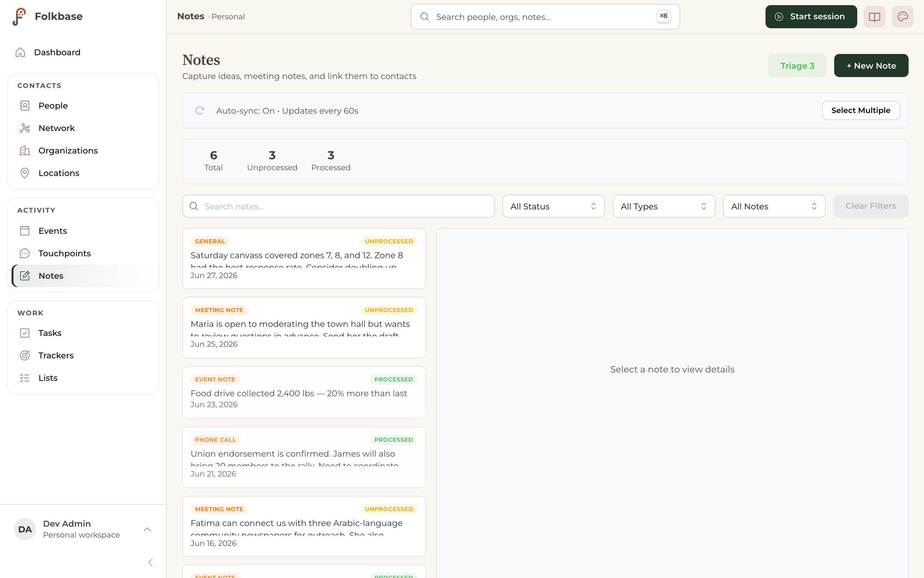Viewport: 924px width, 578px height.
Task: Click the Lists checklist icon
Action: coord(25,378)
